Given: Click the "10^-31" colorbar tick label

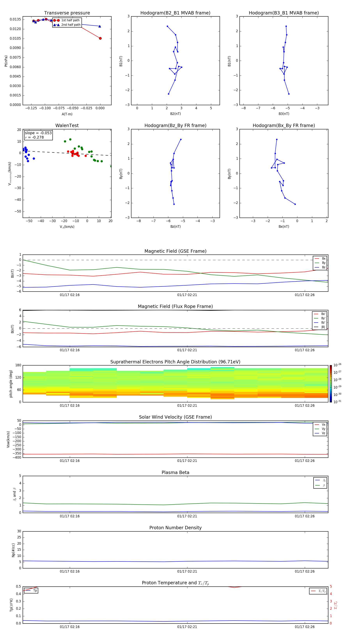Looking at the screenshot, I should pyautogui.click(x=337, y=402).
